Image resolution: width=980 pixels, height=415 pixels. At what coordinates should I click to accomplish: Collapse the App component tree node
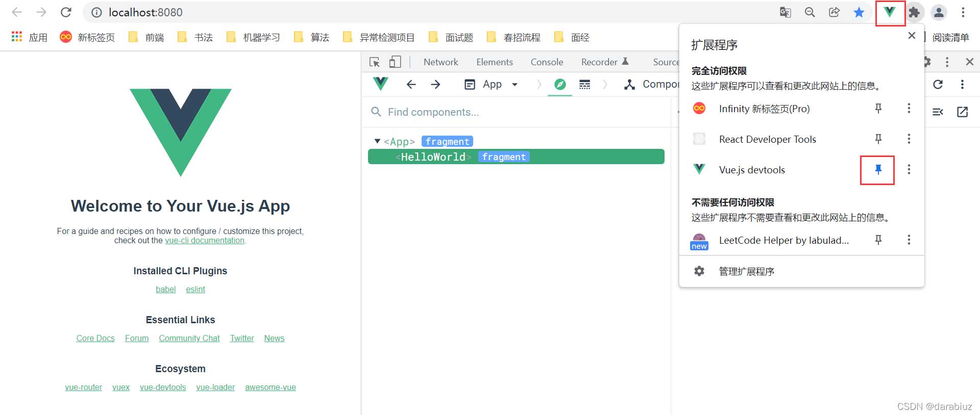pos(377,141)
